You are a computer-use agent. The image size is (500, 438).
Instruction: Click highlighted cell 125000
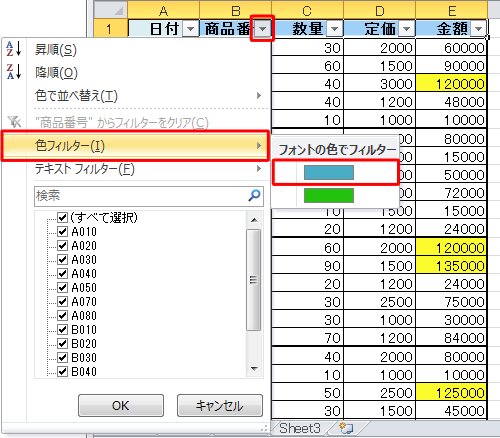click(451, 393)
